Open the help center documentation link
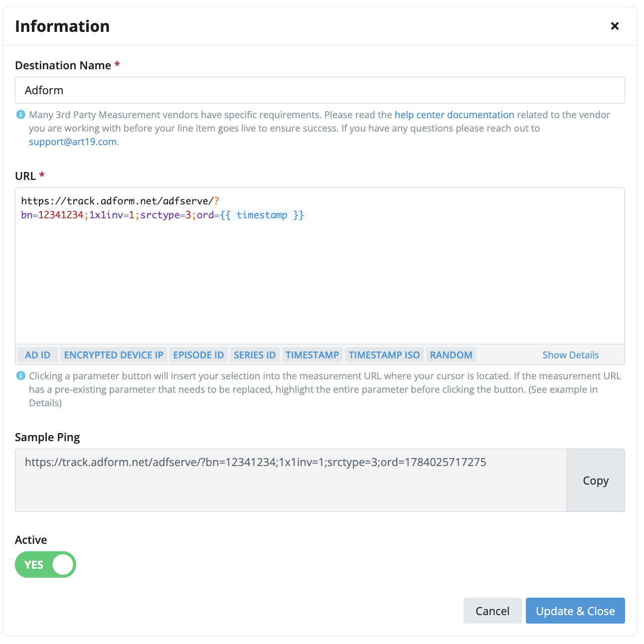The image size is (644, 644). coord(454,115)
